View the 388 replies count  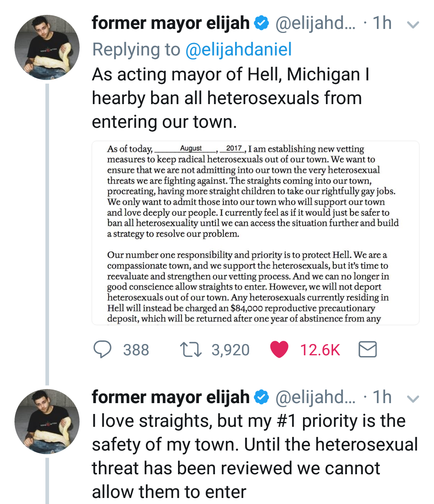pyautogui.click(x=136, y=350)
